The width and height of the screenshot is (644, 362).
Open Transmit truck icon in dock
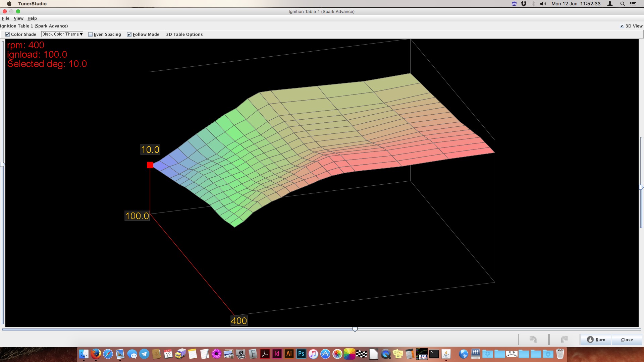click(x=180, y=354)
